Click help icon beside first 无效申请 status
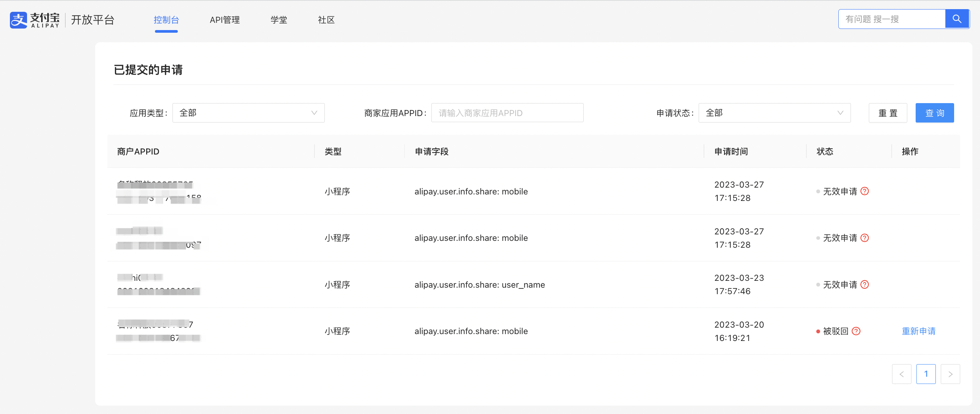 (x=865, y=191)
